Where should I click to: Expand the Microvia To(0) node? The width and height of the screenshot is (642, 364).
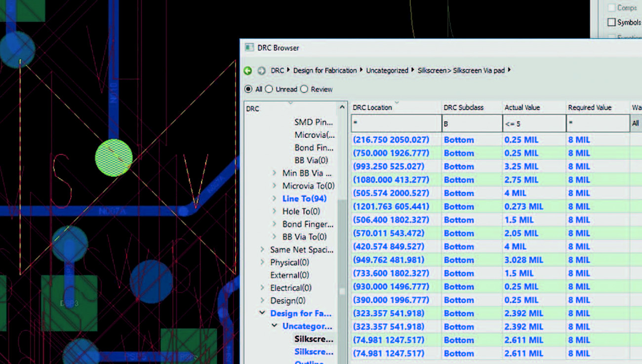point(274,186)
